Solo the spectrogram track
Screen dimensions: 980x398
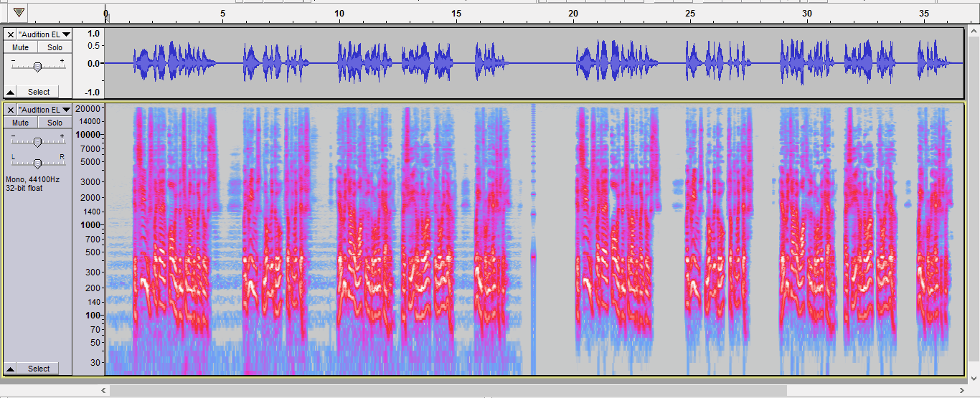pyautogui.click(x=55, y=123)
